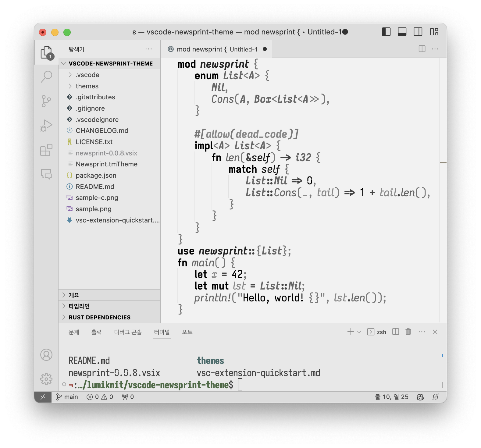The width and height of the screenshot is (481, 448).
Task: Open forwarded ports status item
Action: click(x=128, y=397)
